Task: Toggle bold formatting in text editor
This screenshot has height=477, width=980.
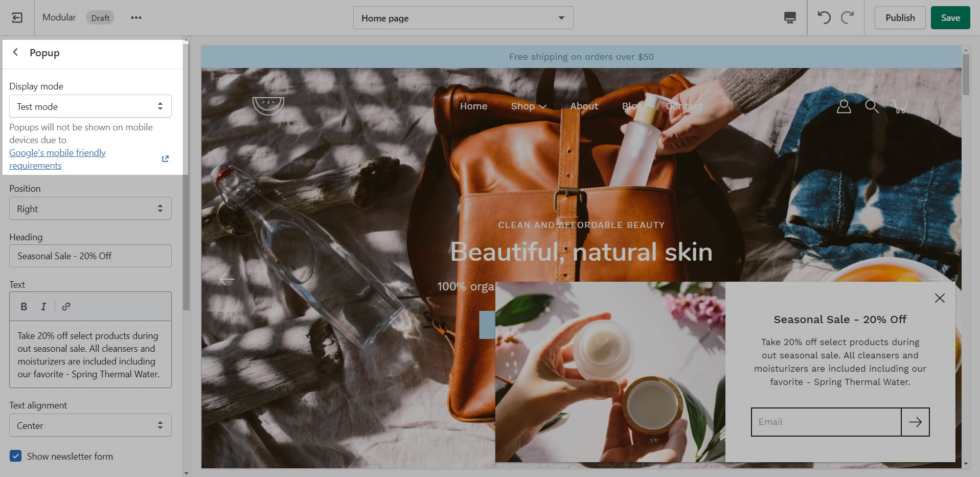Action: click(x=24, y=307)
